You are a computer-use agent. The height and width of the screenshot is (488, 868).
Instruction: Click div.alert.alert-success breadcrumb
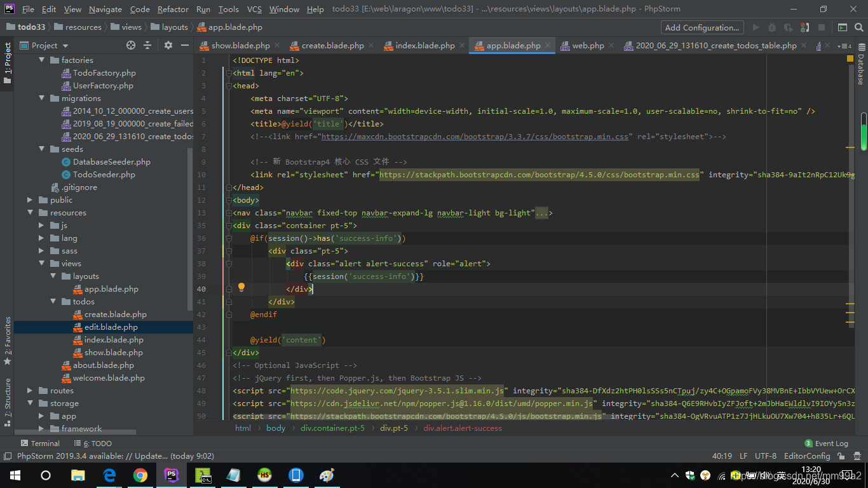tap(463, 428)
